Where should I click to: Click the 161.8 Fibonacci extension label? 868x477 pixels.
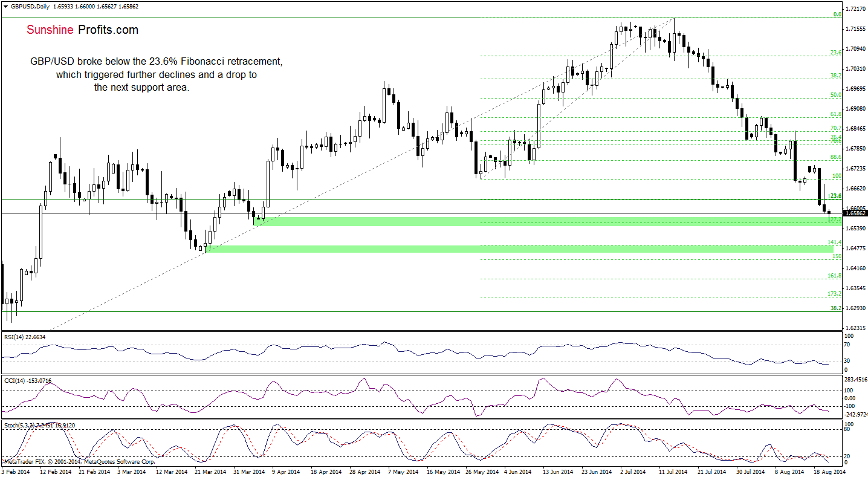click(x=835, y=276)
